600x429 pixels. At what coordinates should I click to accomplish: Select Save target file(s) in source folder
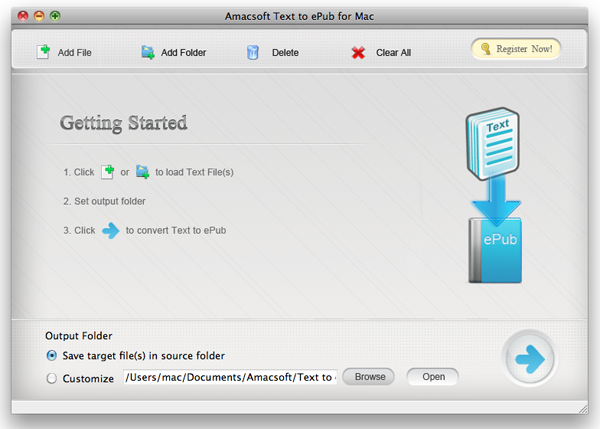pyautogui.click(x=51, y=356)
